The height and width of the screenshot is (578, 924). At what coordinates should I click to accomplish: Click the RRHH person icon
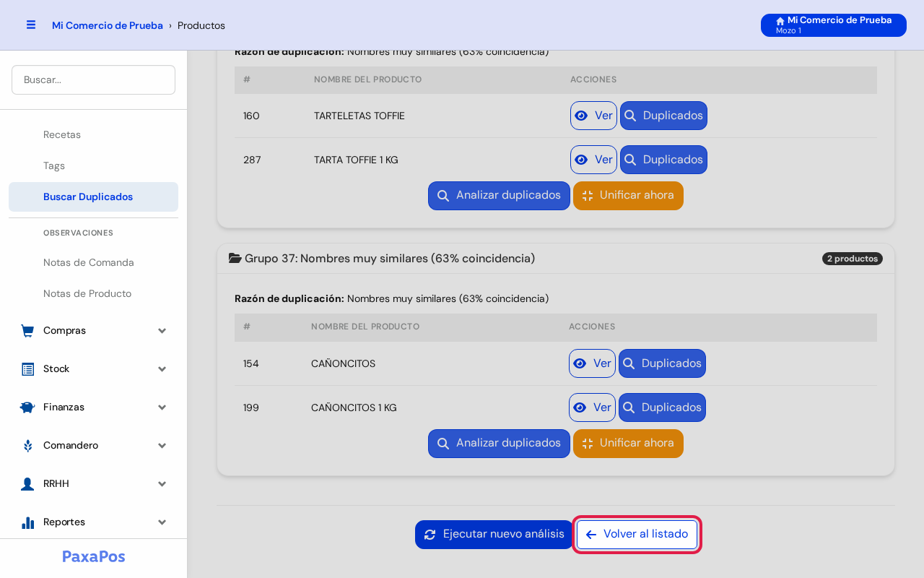[27, 484]
